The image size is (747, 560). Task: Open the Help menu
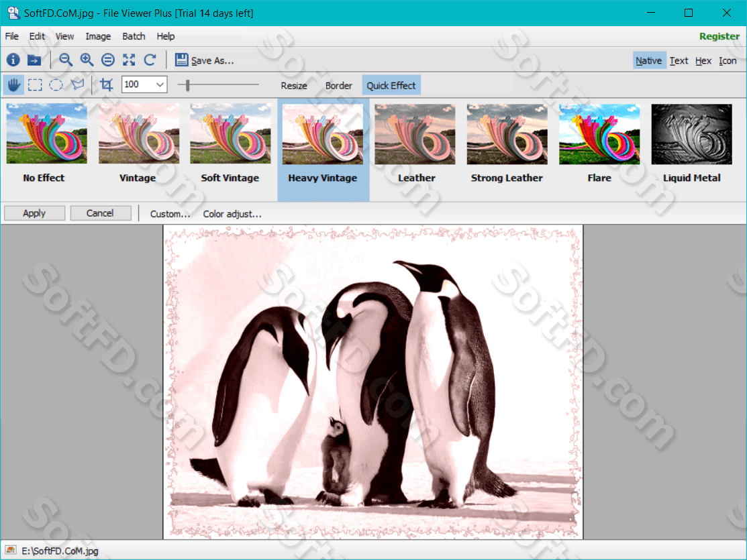[166, 36]
